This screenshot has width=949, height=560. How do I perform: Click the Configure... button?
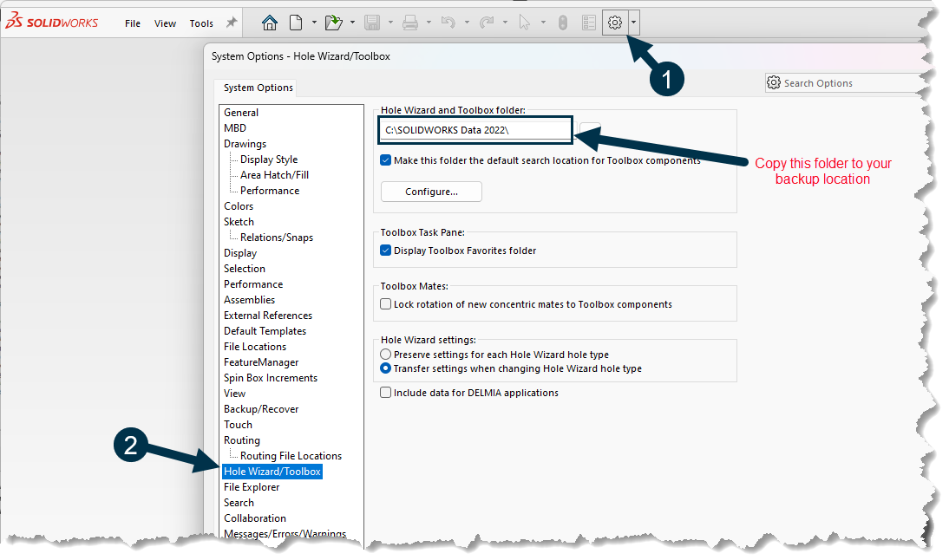(431, 192)
